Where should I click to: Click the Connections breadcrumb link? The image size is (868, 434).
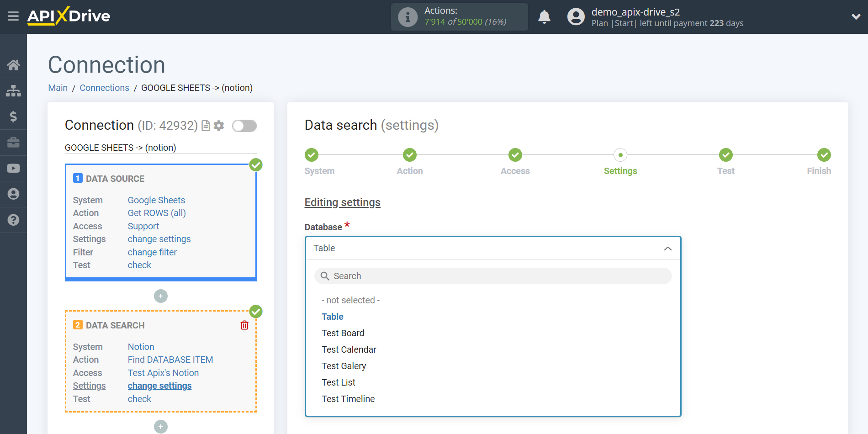(x=104, y=88)
